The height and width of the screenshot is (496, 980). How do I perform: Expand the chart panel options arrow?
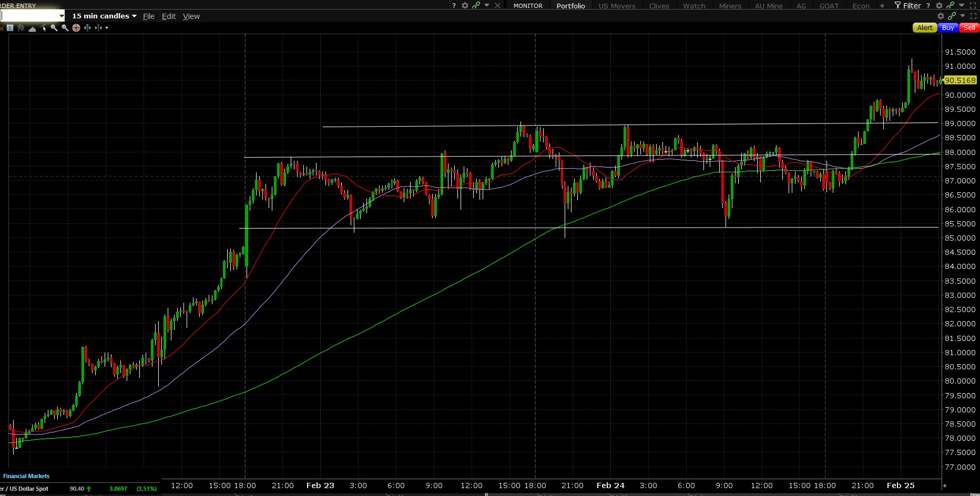pos(963,16)
